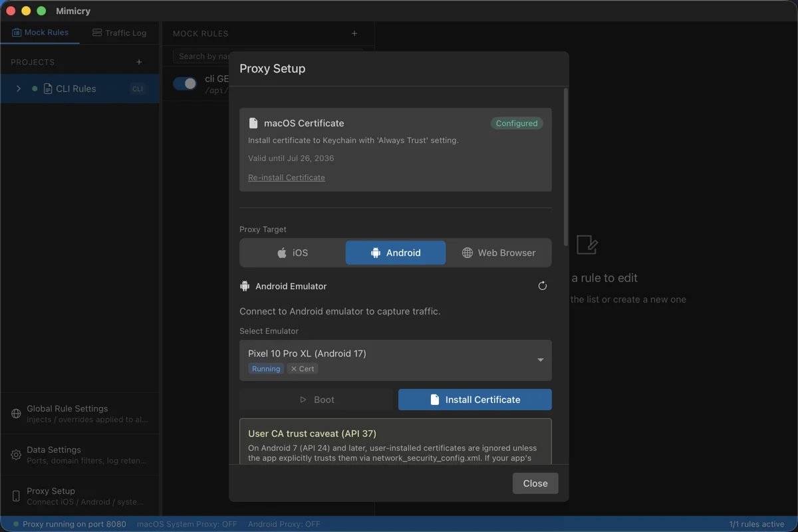The height and width of the screenshot is (532, 798).
Task: Click the globe icon in Web Browser tab
Action: tap(467, 253)
